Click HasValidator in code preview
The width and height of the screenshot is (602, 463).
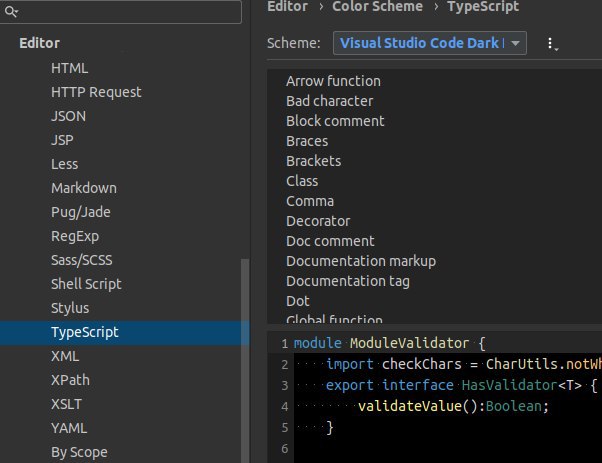tap(509, 385)
